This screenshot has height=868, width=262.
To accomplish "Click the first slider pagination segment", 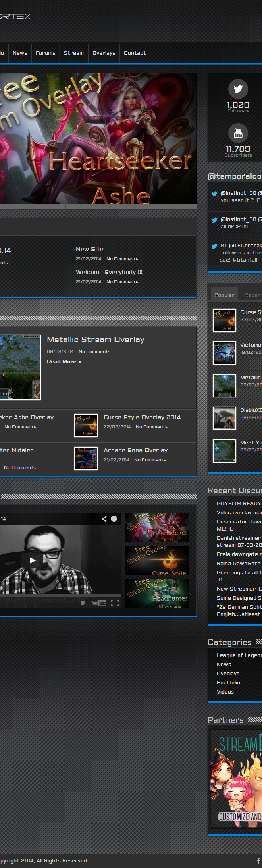I will point(16,206).
